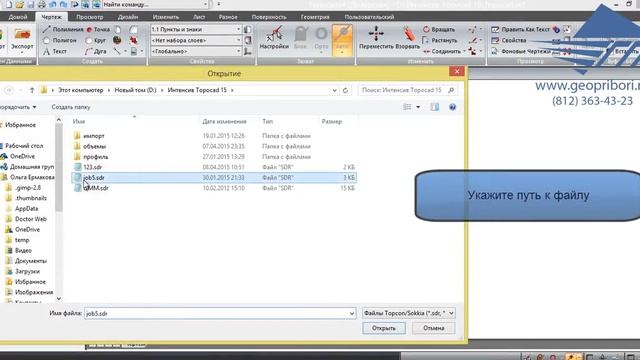The image size is (640, 360).
Task: Refresh the folder view in address bar
Action: coord(345,90)
